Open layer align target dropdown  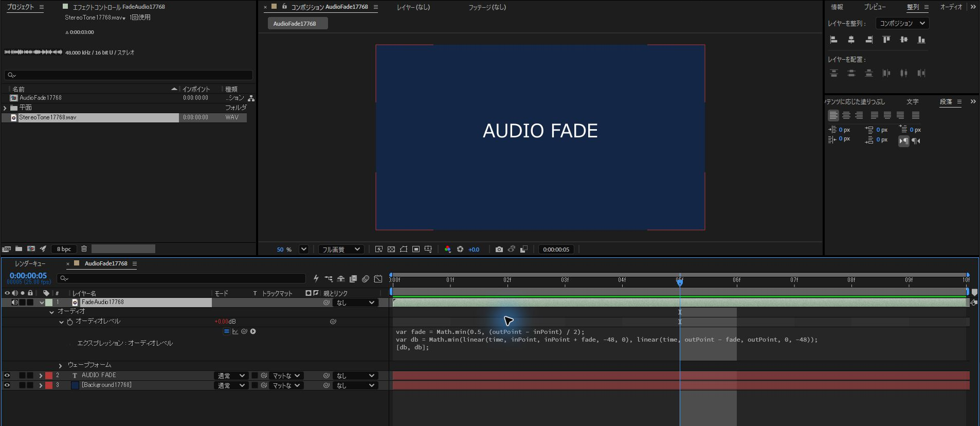(x=902, y=23)
